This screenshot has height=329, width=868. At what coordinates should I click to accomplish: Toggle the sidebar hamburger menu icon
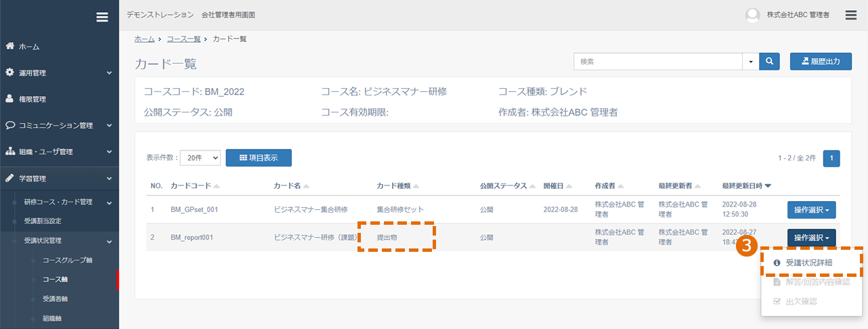pyautogui.click(x=102, y=17)
